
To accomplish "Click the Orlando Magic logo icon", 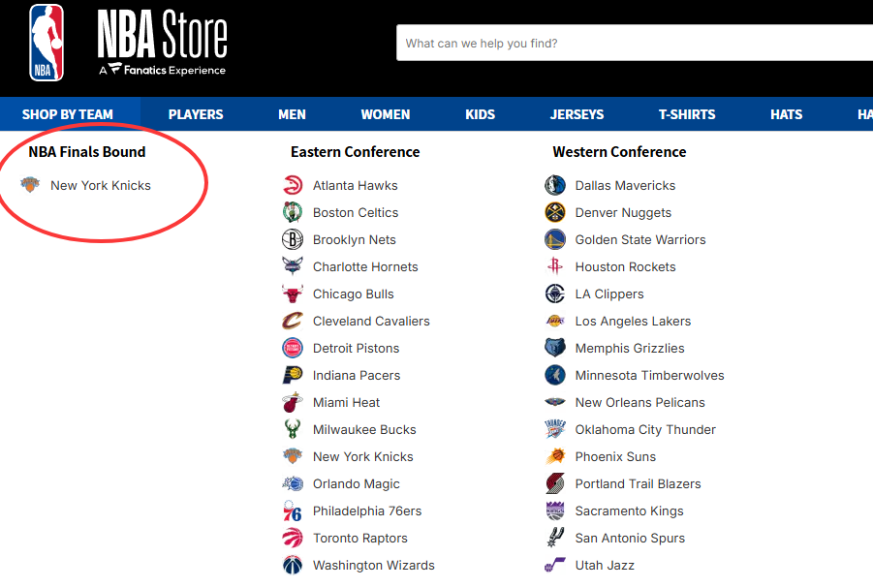I will pyautogui.click(x=293, y=483).
